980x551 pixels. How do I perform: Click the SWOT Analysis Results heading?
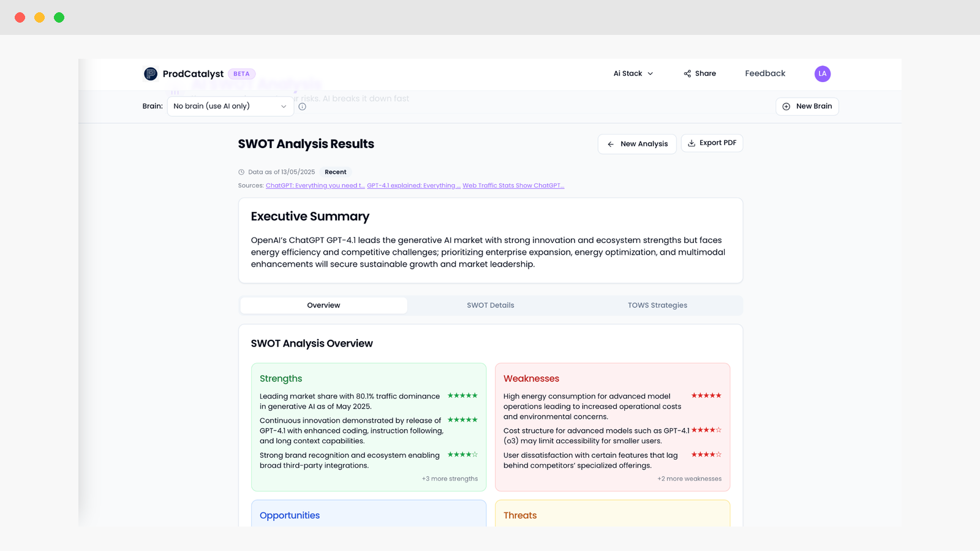pyautogui.click(x=306, y=144)
